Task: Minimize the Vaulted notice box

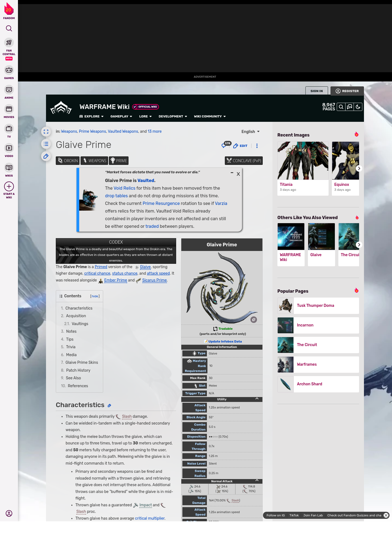Action: [x=232, y=173]
